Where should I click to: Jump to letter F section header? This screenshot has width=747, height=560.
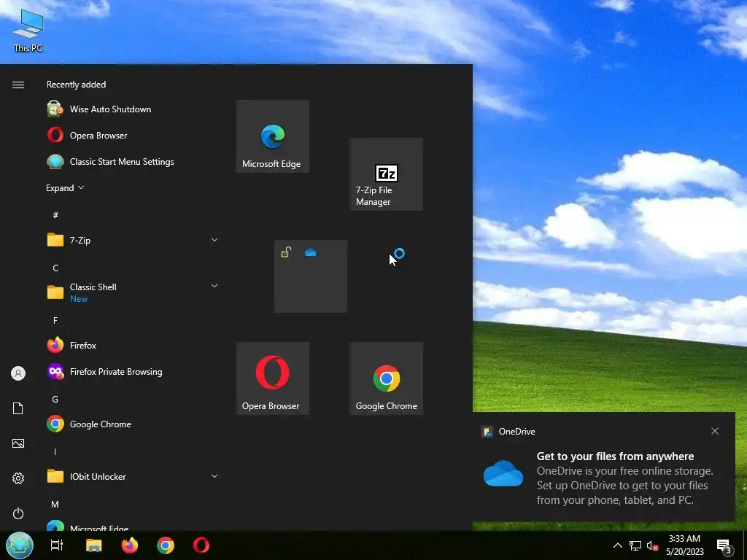[55, 321]
